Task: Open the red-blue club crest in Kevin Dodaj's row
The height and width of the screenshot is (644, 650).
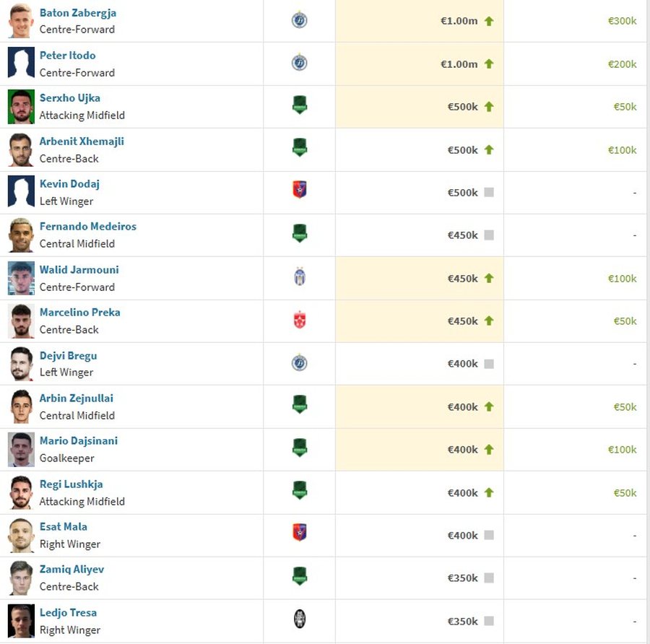Action: pos(299,189)
